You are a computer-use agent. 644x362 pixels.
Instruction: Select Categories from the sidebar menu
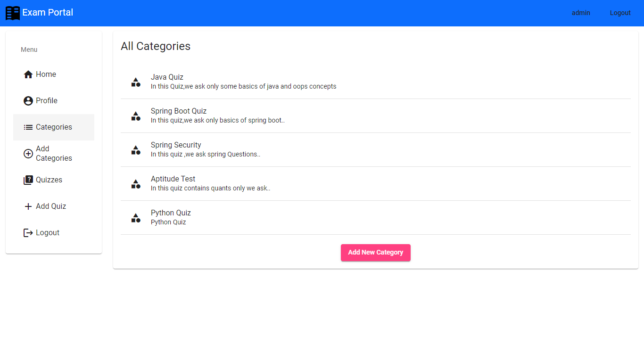click(x=53, y=127)
